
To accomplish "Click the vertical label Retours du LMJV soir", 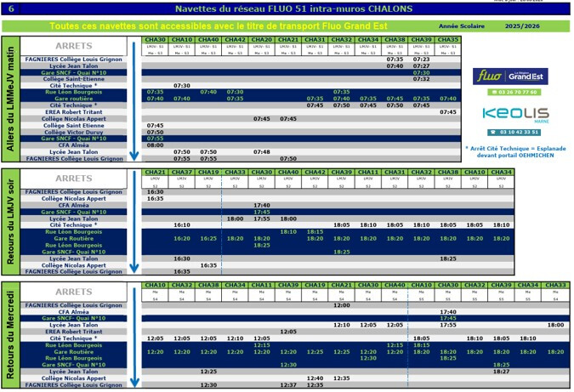I will coord(10,221).
